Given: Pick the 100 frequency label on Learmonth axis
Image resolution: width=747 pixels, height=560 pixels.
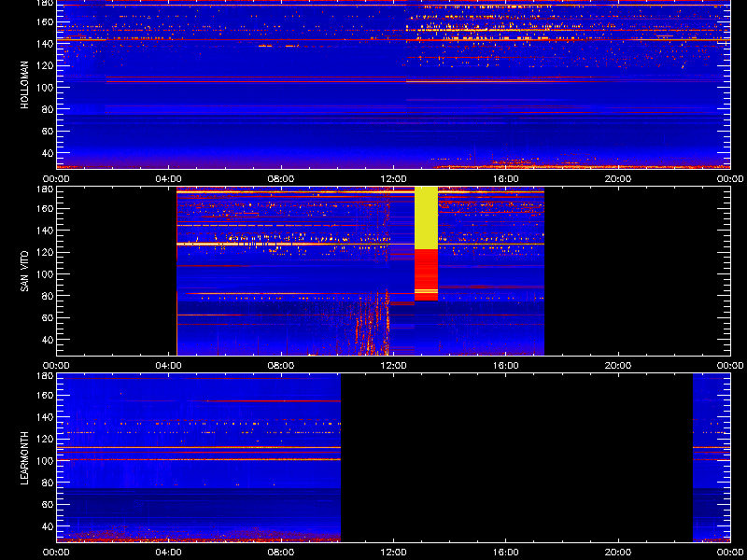Looking at the screenshot, I should point(45,461).
